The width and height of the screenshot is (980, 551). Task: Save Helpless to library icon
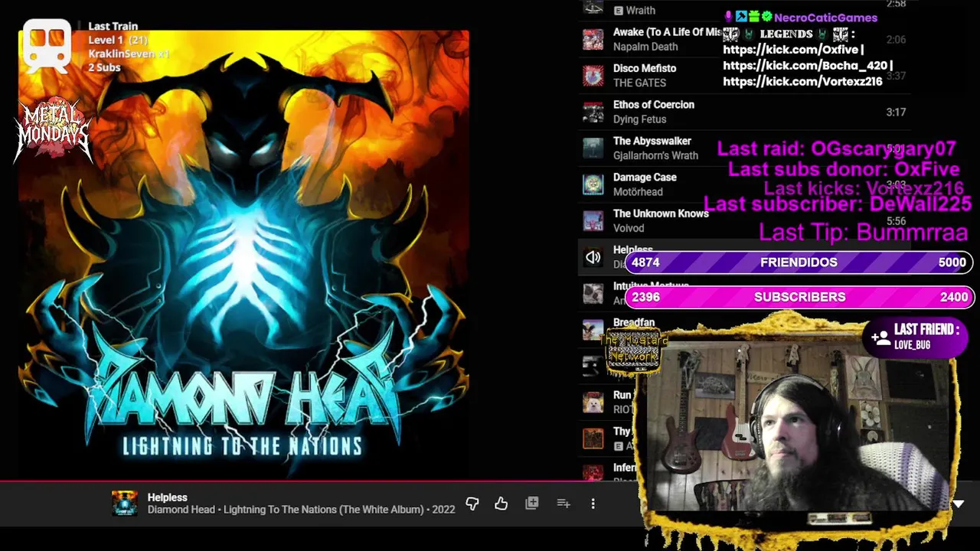tap(532, 504)
